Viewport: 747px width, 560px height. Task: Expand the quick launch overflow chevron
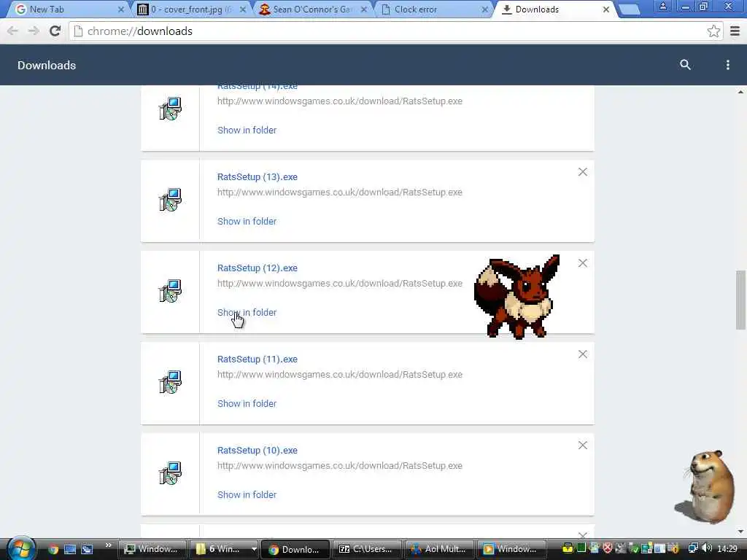[109, 545]
